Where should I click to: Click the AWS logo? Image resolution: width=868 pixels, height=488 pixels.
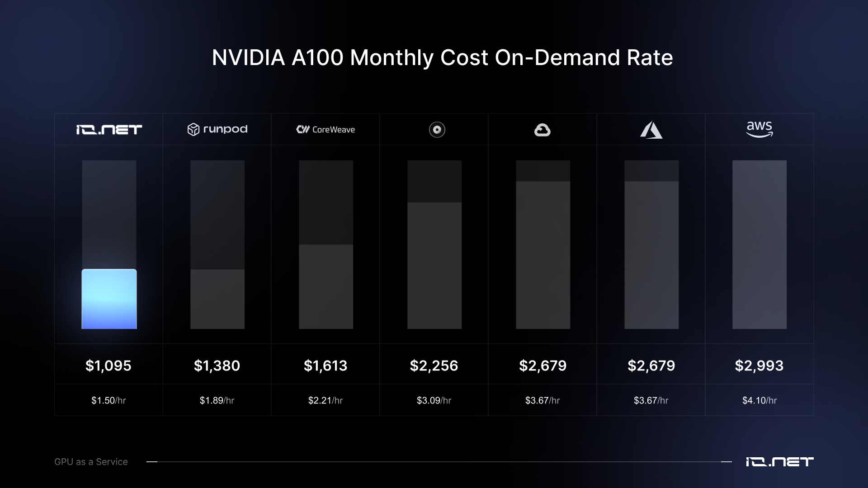point(759,129)
